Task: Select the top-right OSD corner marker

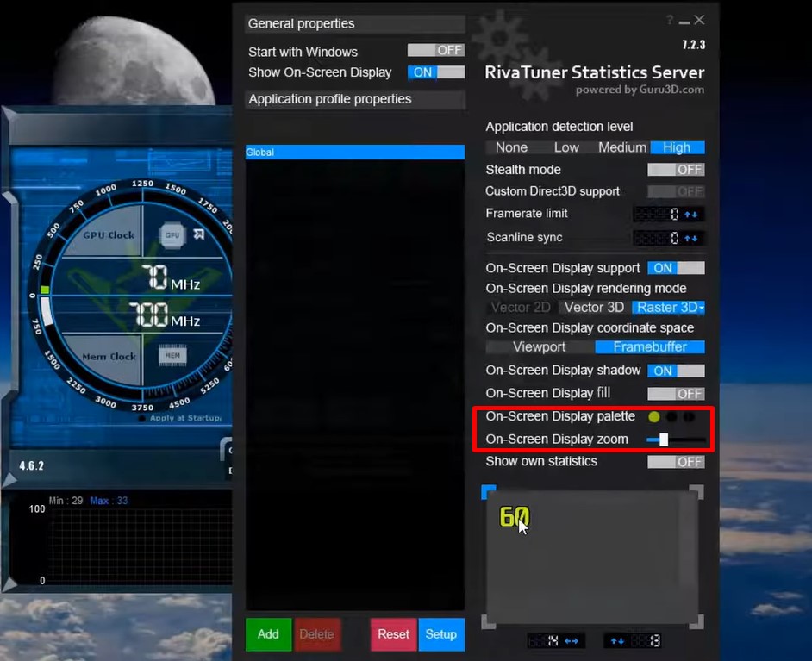Action: [x=696, y=492]
